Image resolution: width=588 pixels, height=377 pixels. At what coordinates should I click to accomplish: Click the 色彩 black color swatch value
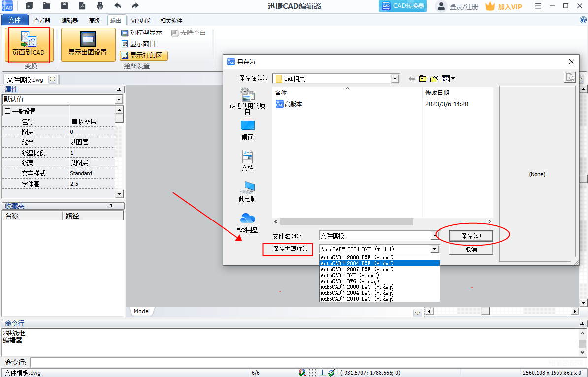pyautogui.click(x=74, y=122)
